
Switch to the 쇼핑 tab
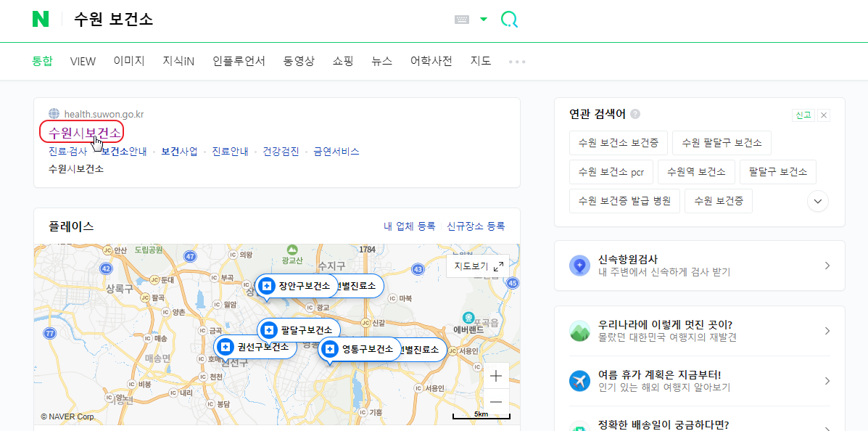click(343, 61)
